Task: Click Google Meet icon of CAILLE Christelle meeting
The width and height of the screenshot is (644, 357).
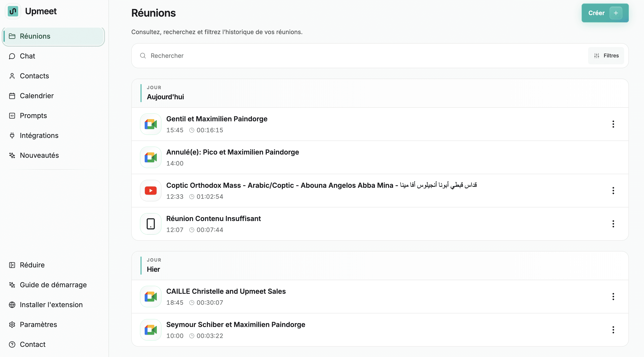Action: [x=151, y=297]
